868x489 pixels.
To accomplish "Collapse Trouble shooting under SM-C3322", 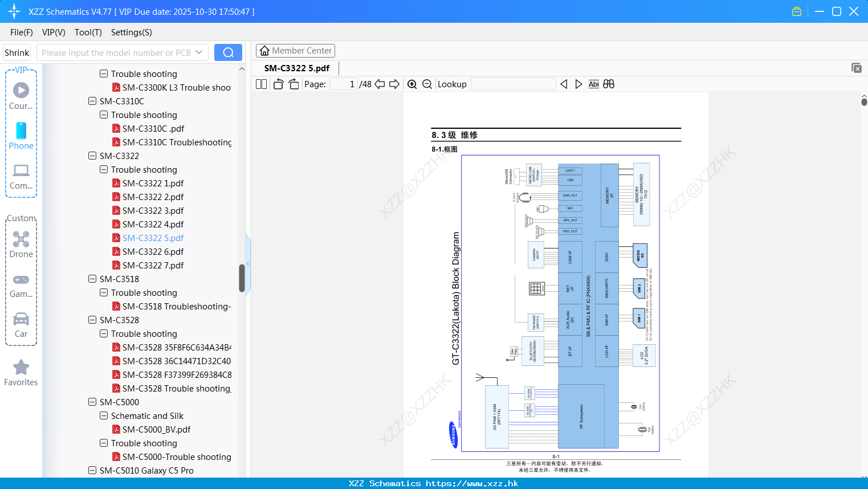I will [104, 169].
